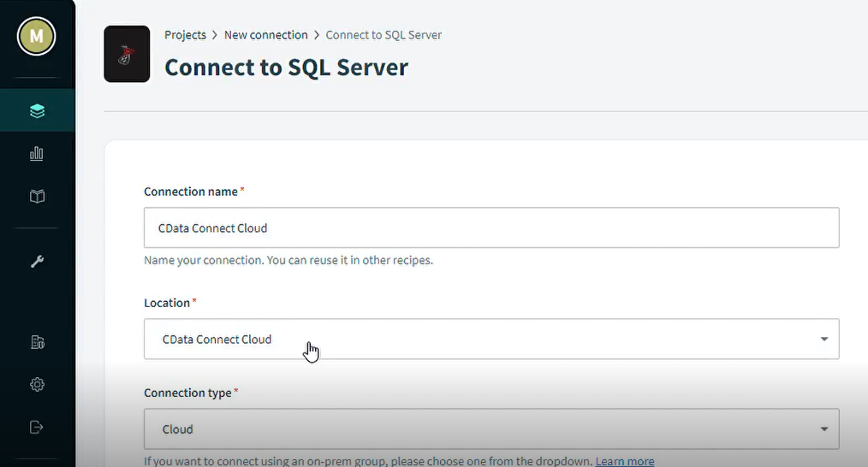
Task: Open the Tools wrench icon
Action: point(37,261)
